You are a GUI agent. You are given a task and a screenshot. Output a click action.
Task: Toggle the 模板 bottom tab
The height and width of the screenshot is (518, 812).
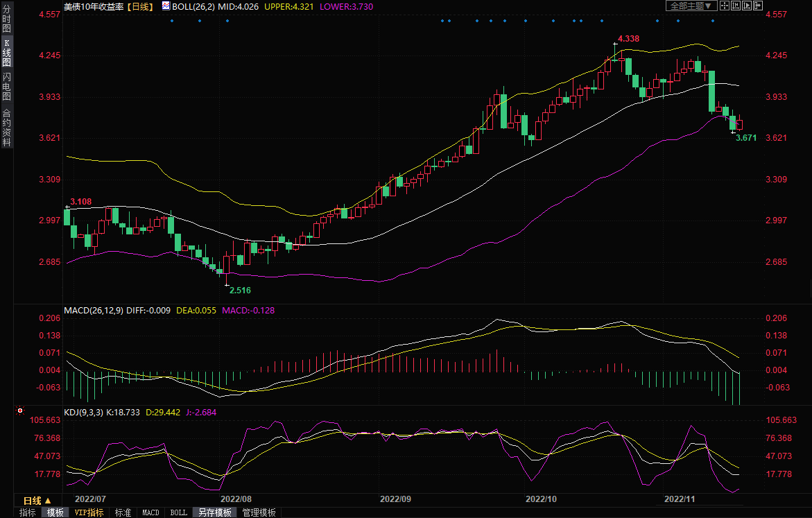coord(55,512)
